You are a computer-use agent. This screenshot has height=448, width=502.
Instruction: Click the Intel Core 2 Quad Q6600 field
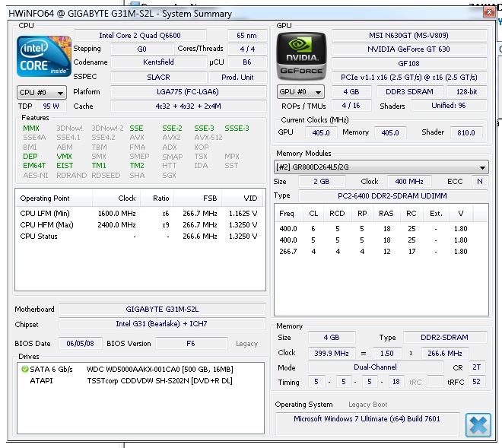[x=140, y=36]
